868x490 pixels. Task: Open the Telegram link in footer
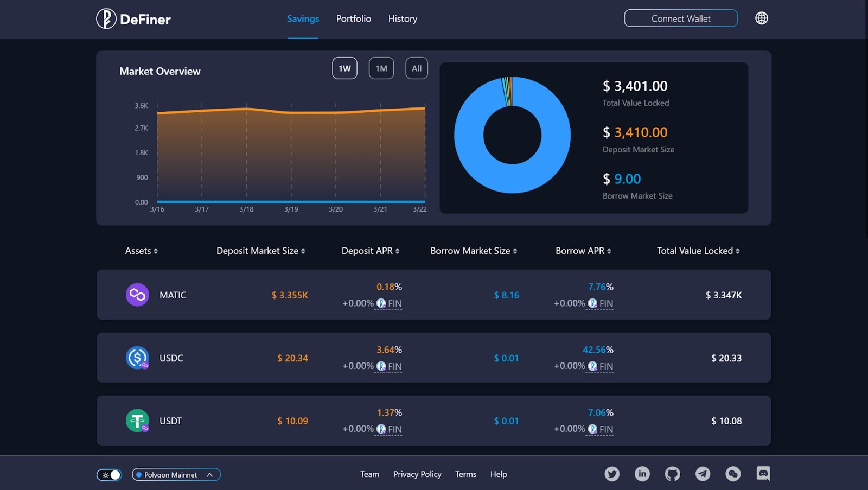click(703, 474)
